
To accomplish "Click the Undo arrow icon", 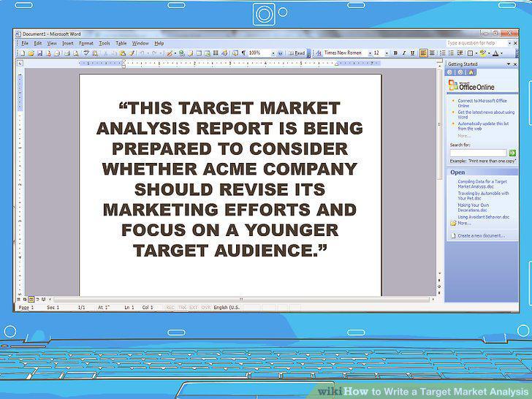I will pyautogui.click(x=142, y=53).
